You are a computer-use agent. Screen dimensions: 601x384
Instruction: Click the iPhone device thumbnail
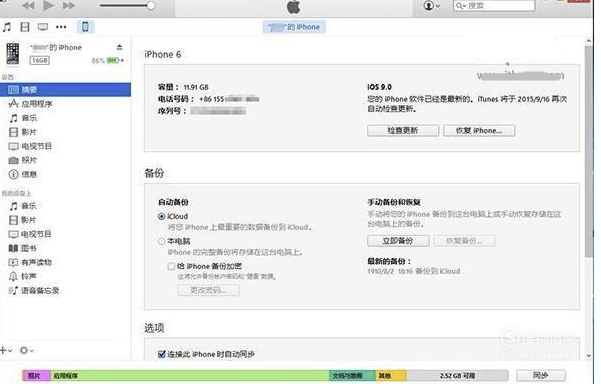click(x=13, y=53)
